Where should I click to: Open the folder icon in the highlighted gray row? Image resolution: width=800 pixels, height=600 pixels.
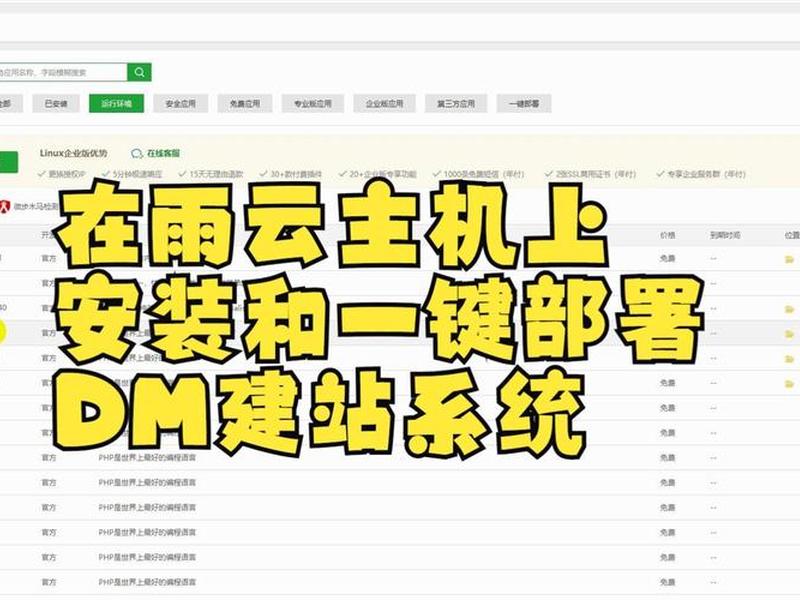tap(789, 334)
